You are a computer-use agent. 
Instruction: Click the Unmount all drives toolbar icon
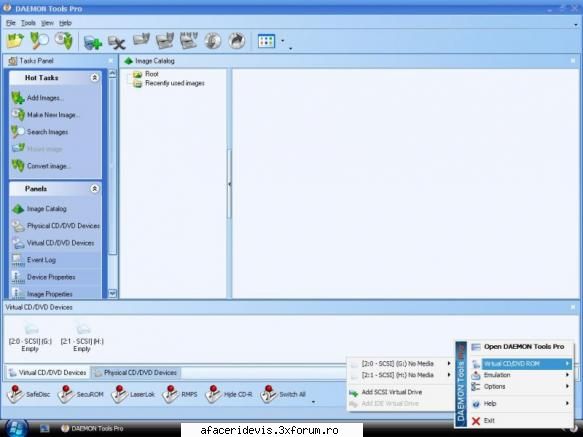pos(189,41)
